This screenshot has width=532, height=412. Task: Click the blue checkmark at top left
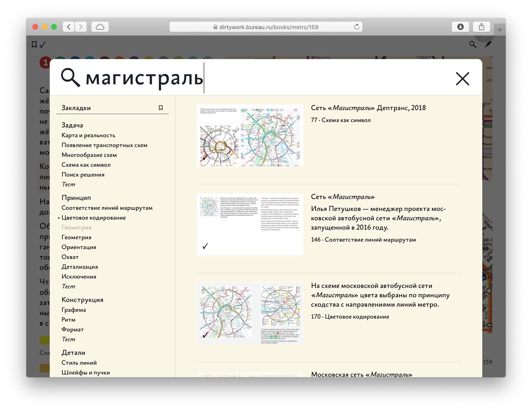tap(42, 44)
